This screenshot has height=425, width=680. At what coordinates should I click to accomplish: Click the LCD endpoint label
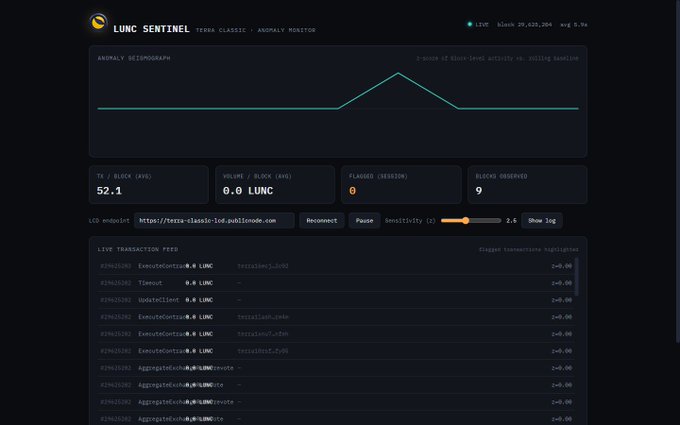point(109,220)
